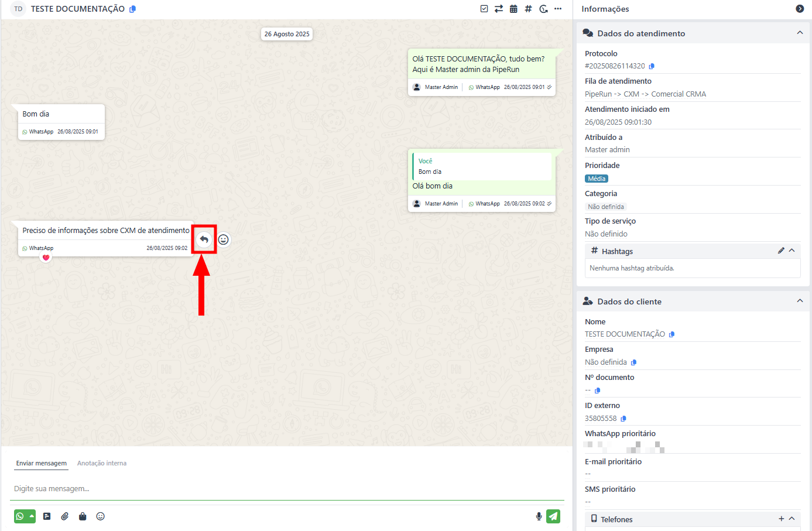This screenshot has height=531, width=812.
Task: Open the calendar scheduling icon
Action: point(513,9)
